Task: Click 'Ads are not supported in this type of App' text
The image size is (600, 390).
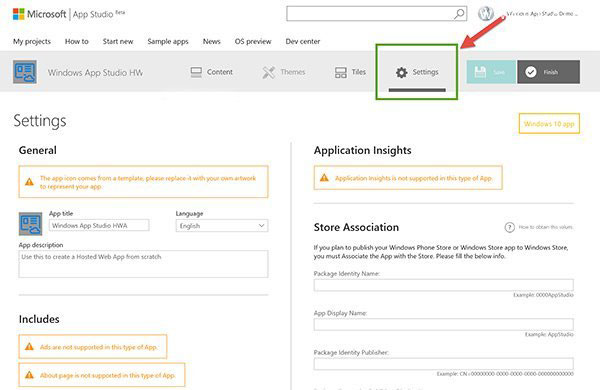Action: [98, 347]
